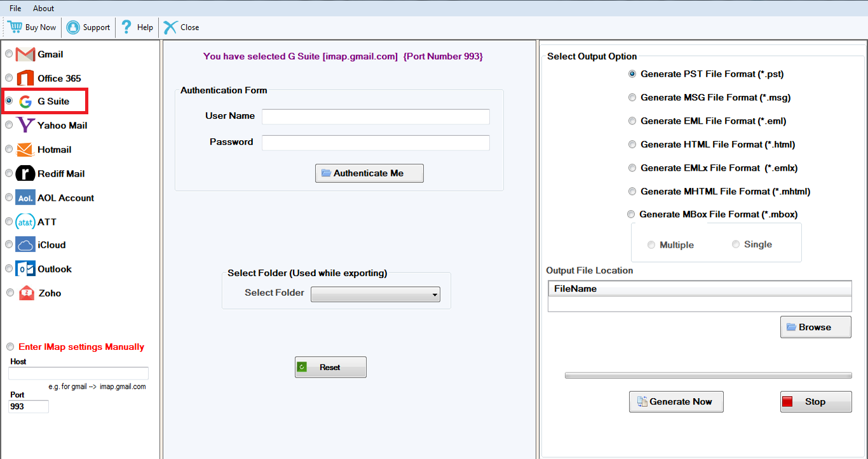Select Generate MSG File Format radio button
The width and height of the screenshot is (868, 459).
point(632,98)
